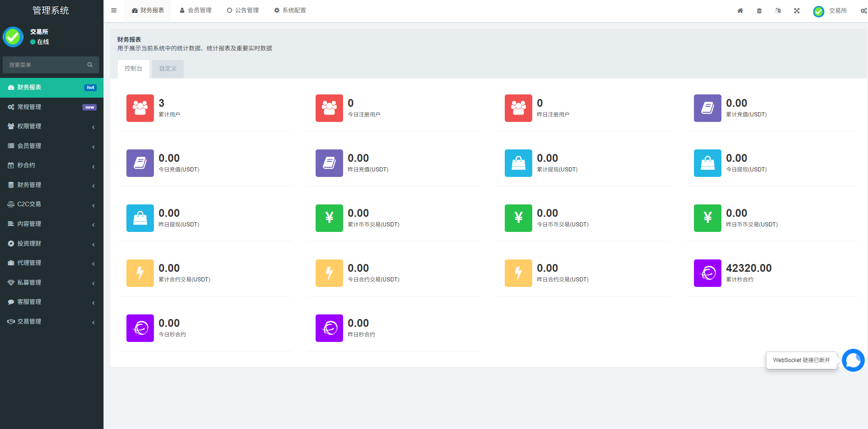The height and width of the screenshot is (429, 868).
Task: Expand the 内容管理 sidebar menu
Action: point(52,224)
